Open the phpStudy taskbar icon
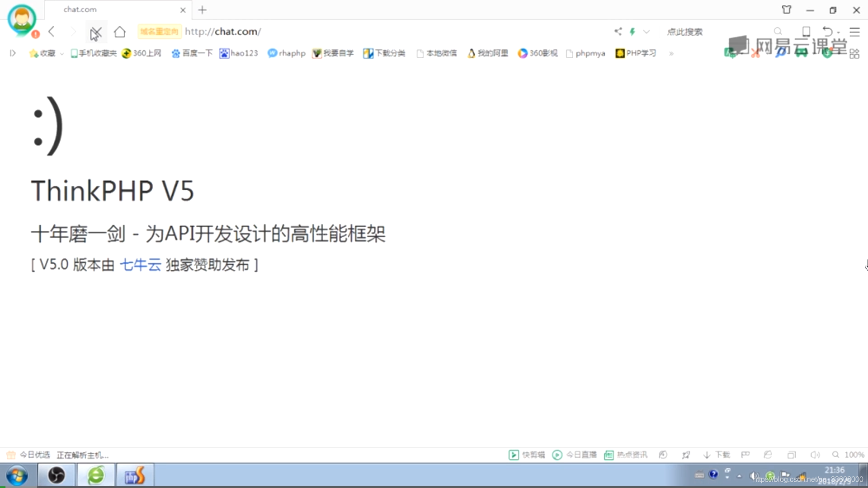 point(135,475)
